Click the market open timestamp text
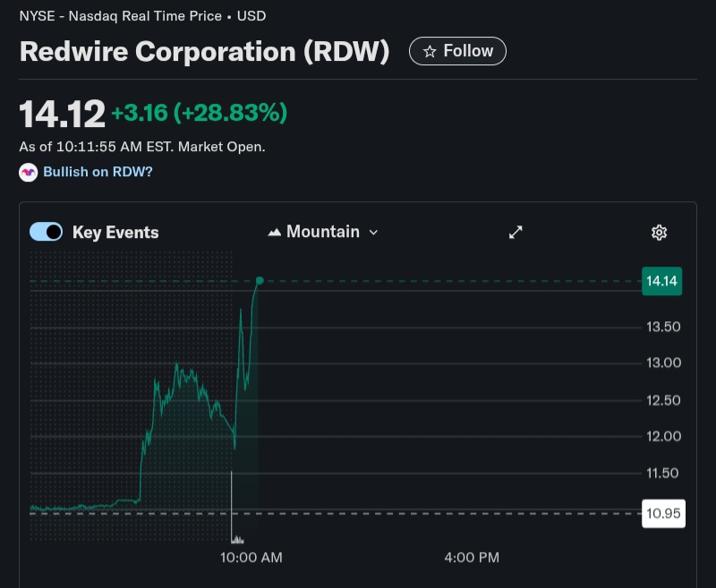 142,147
